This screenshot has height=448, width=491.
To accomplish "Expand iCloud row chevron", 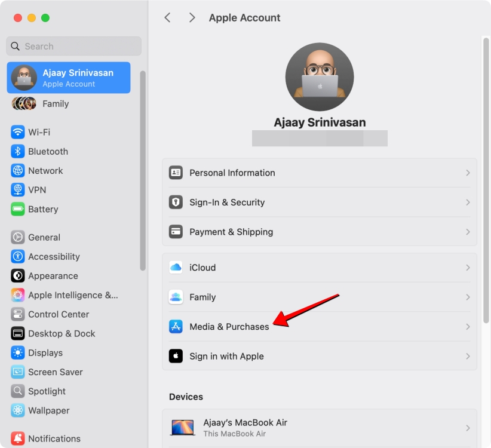I will pyautogui.click(x=468, y=268).
